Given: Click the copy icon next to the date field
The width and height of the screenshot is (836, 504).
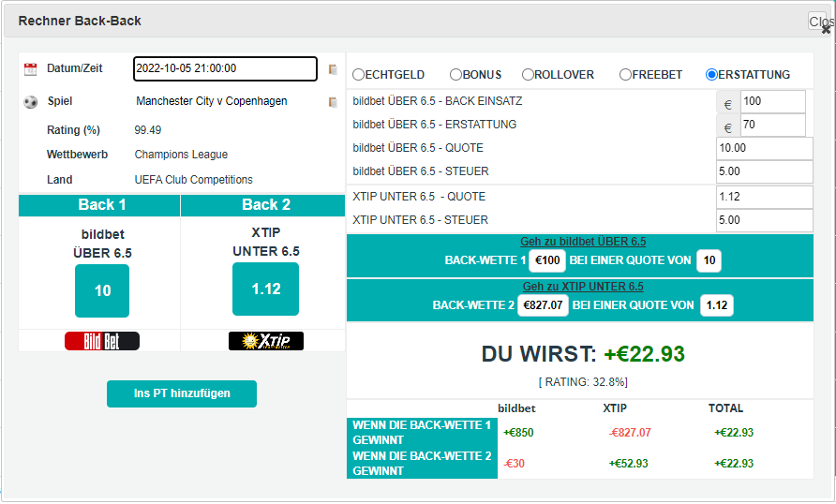Looking at the screenshot, I should tap(333, 69).
